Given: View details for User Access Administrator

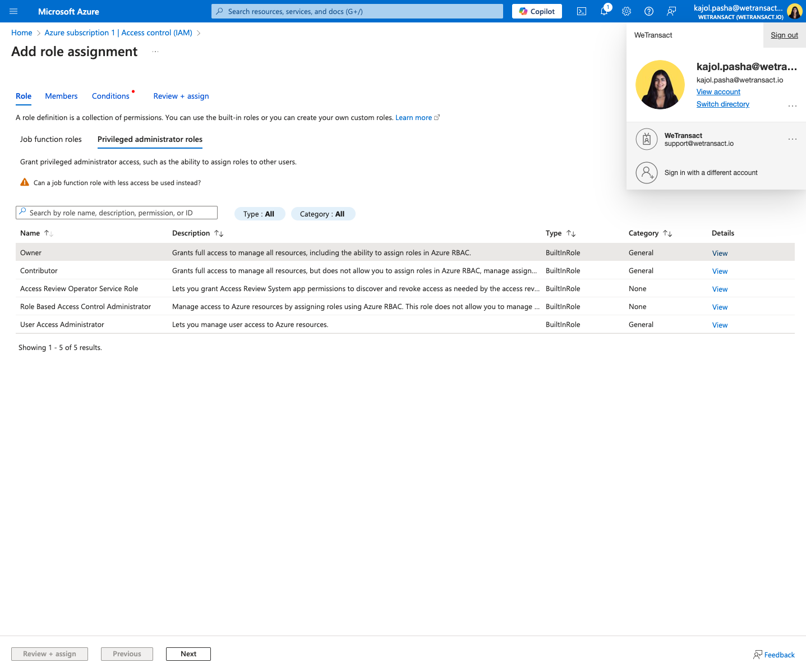Looking at the screenshot, I should coord(720,325).
